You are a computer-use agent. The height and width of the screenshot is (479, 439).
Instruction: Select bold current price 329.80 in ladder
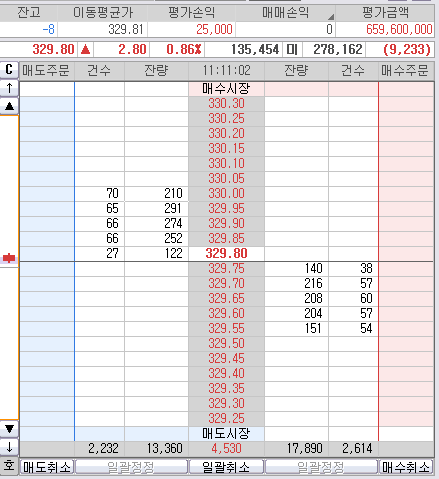[226, 254]
